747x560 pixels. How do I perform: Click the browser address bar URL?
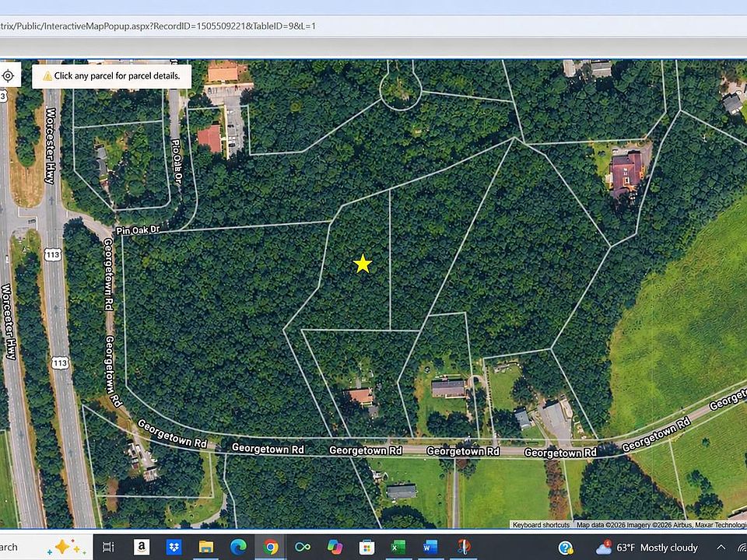[158, 26]
